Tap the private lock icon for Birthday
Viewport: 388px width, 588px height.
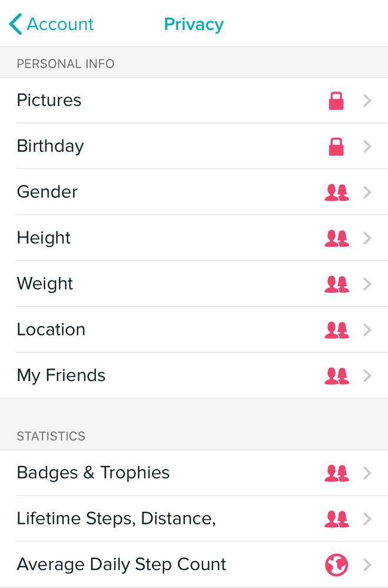336,147
